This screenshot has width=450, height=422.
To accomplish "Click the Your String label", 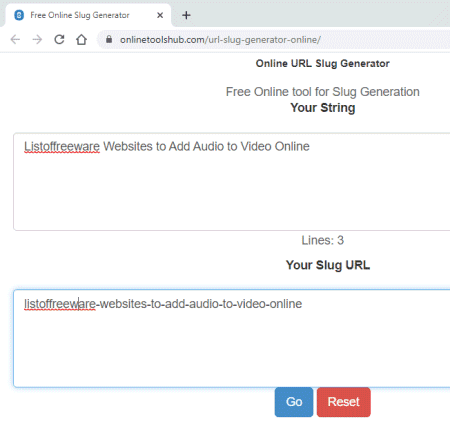I will pyautogui.click(x=323, y=108).
